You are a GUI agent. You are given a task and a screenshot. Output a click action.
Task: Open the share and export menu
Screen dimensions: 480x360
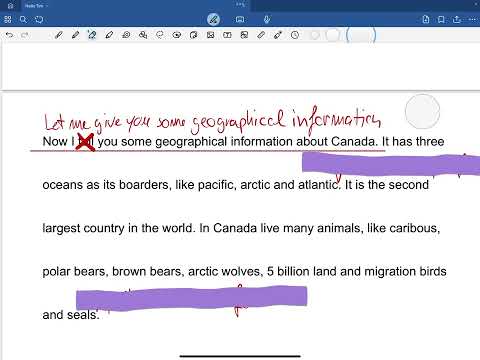tap(457, 19)
